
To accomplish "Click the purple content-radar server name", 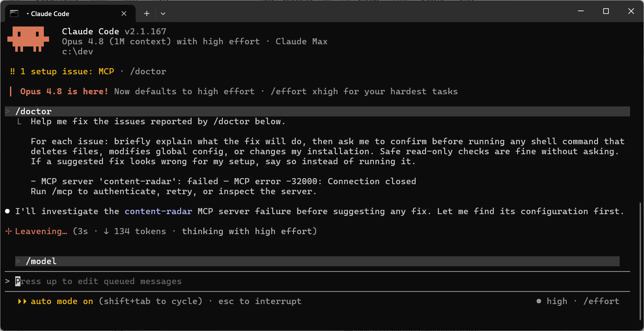I will (158, 212).
